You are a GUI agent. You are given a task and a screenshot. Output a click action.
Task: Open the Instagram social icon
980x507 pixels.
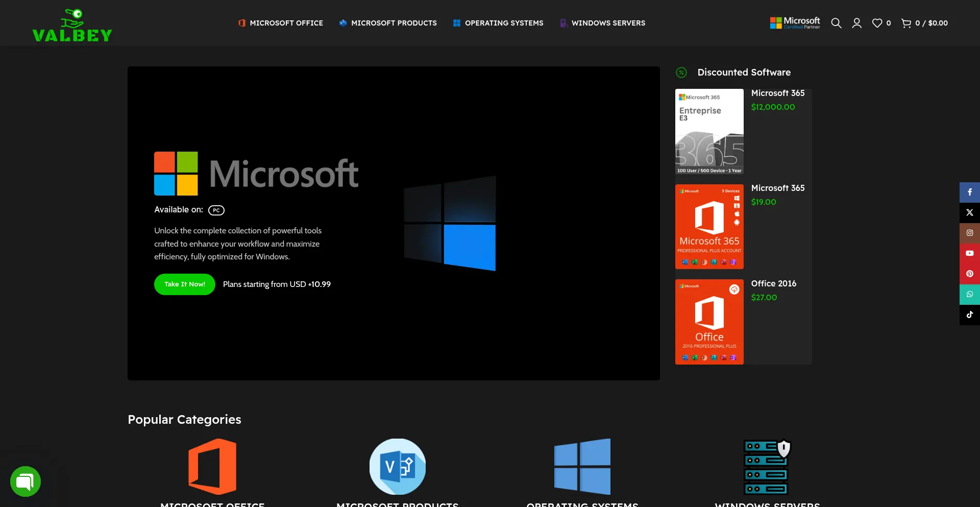pos(970,233)
